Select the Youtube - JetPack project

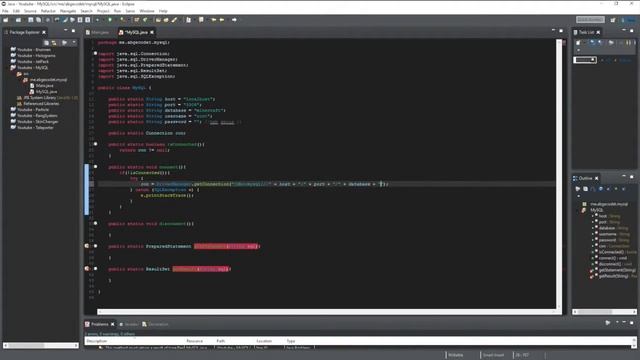click(x=33, y=62)
